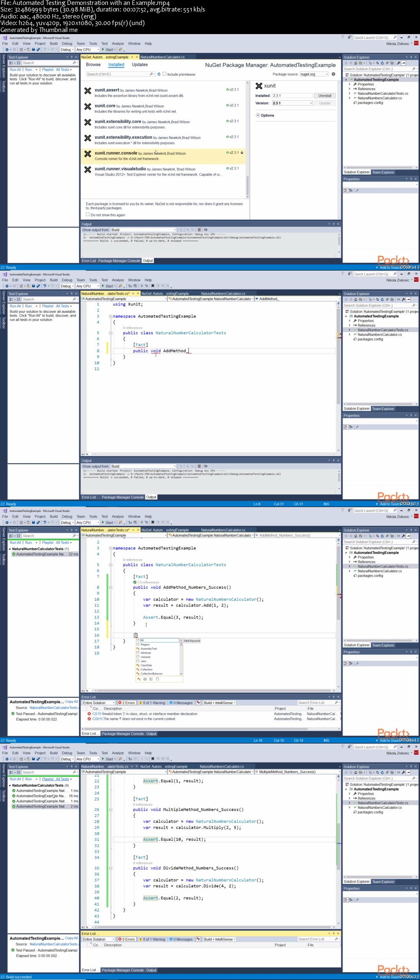Screen dimensions: 420x980
Task: Tick the Do not show this again checkbox
Action: (x=87, y=214)
